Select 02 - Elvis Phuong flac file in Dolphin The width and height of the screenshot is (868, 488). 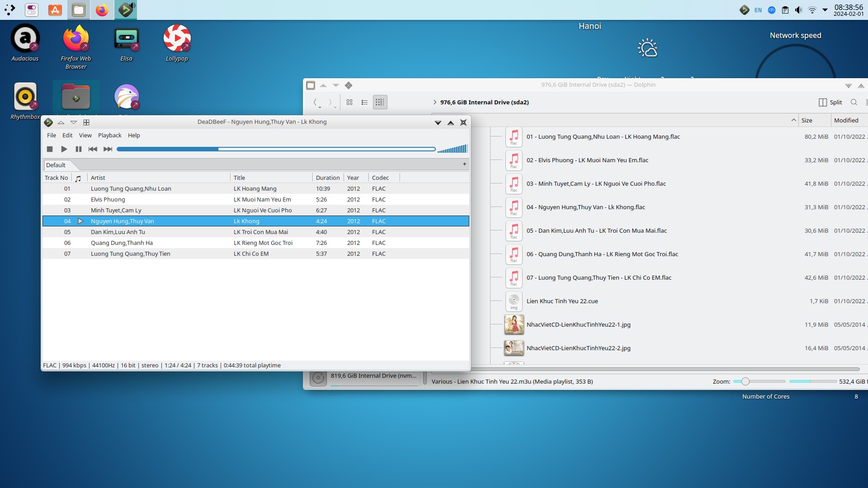click(587, 160)
